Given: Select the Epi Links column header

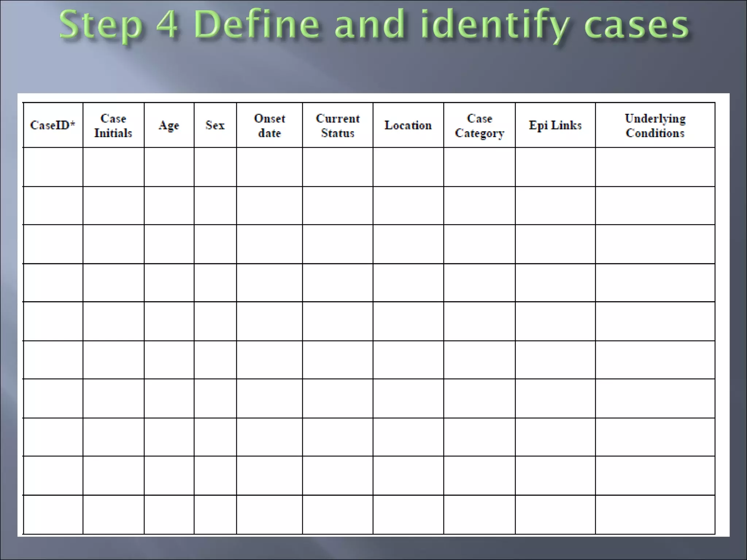Looking at the screenshot, I should pyautogui.click(x=555, y=125).
